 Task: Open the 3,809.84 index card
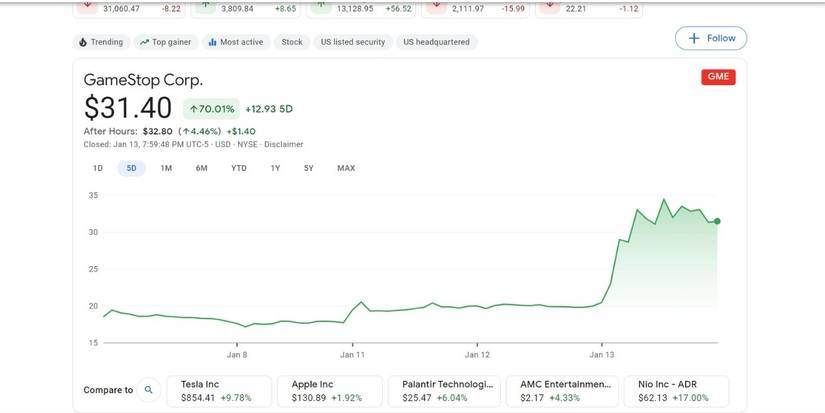point(245,9)
